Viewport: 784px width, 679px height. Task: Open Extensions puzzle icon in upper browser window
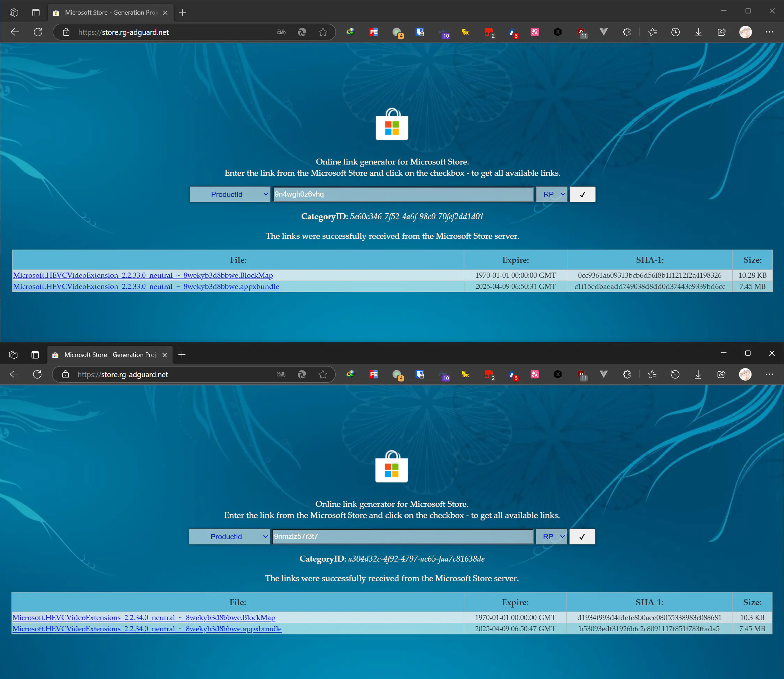click(x=627, y=32)
